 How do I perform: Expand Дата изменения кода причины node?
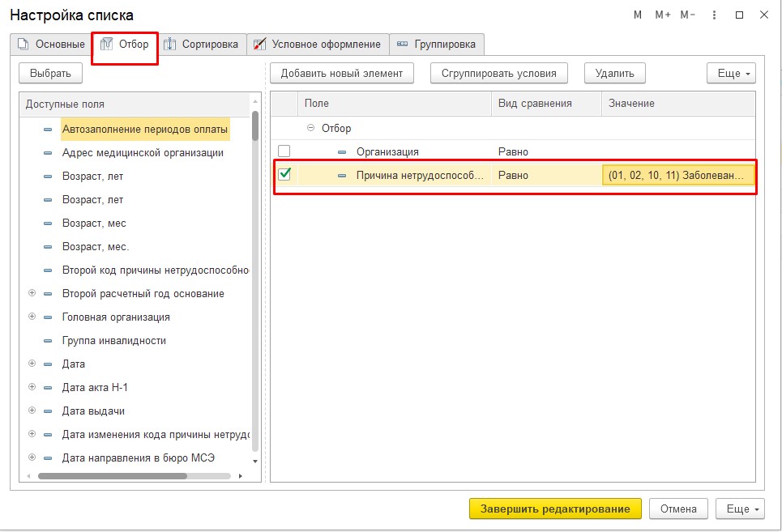pos(32,434)
